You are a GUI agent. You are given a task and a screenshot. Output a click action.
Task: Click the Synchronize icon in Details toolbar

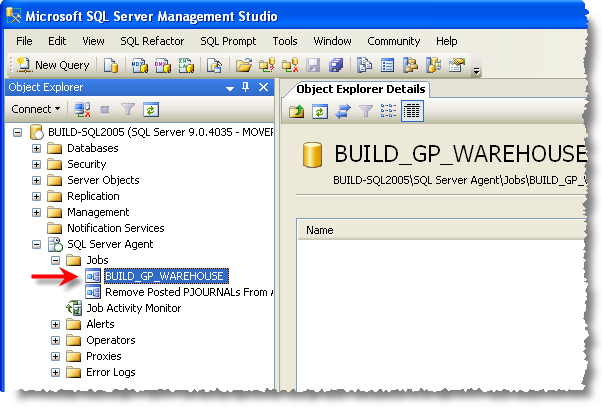(342, 111)
